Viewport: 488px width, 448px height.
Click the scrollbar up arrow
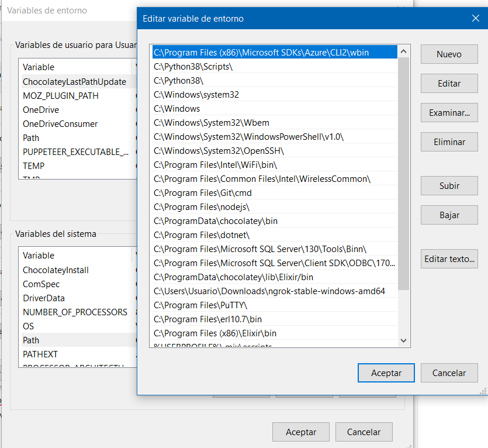click(x=403, y=51)
